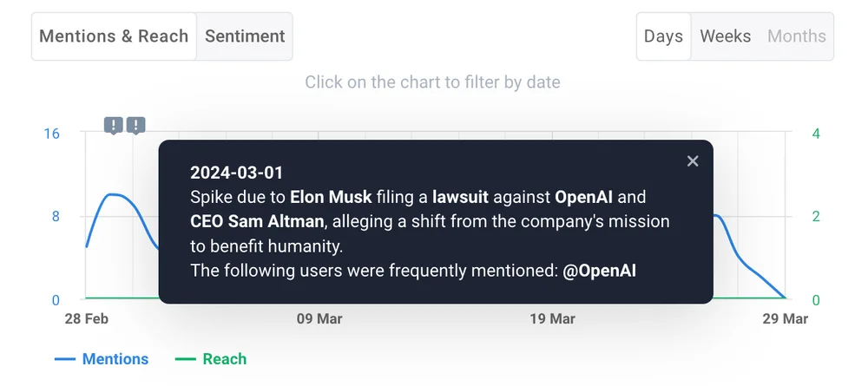This screenshot has height=386, width=868.
Task: Click the 09 Mar axis label
Action: click(x=319, y=319)
